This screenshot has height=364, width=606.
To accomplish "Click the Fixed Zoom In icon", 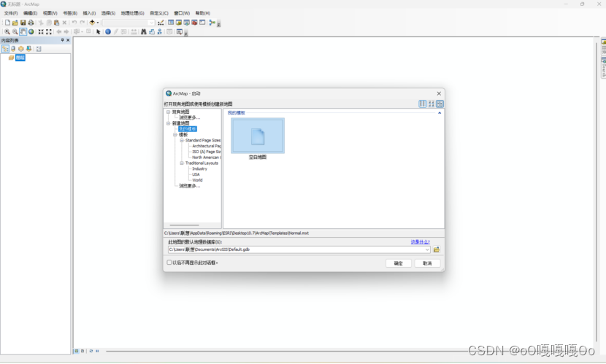I will (x=41, y=32).
